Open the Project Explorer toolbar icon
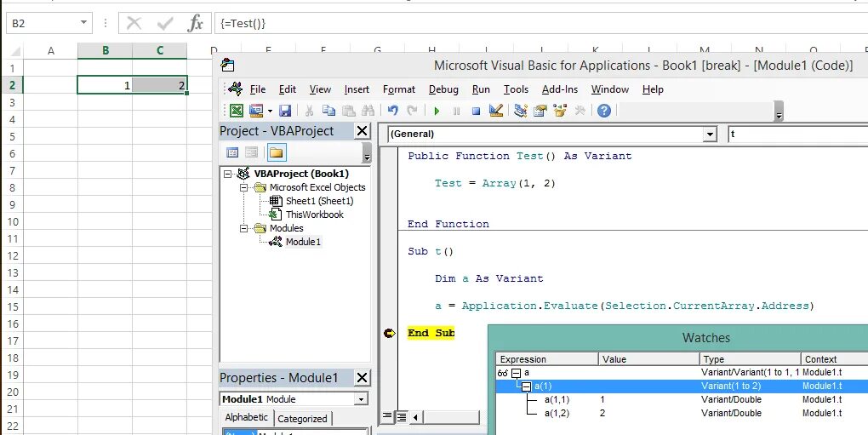The image size is (868, 435). click(x=520, y=111)
